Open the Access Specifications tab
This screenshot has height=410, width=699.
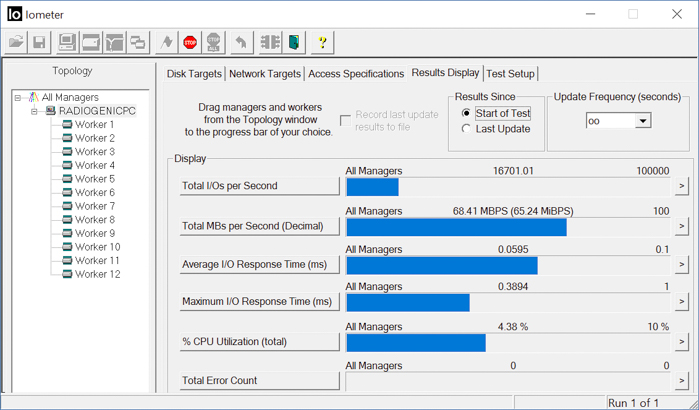tap(357, 74)
